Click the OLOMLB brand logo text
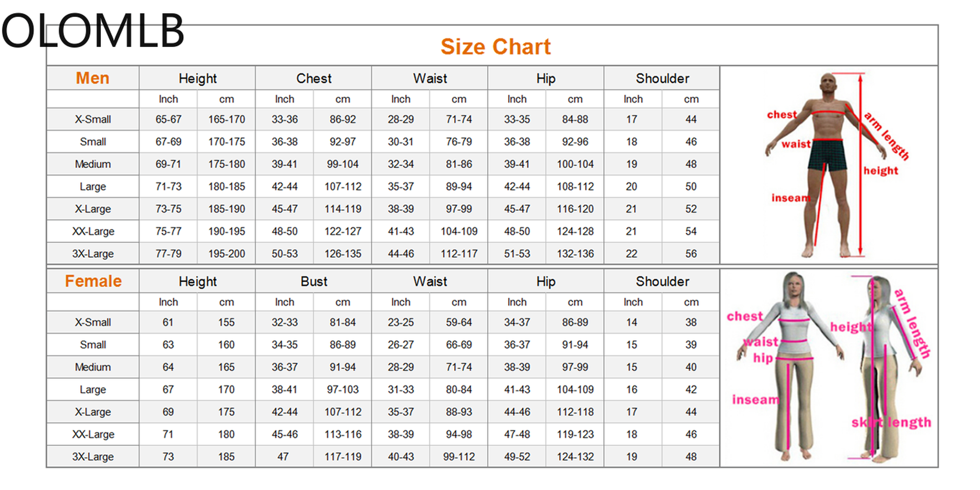Image resolution: width=980 pixels, height=490 pixels. coord(93,31)
